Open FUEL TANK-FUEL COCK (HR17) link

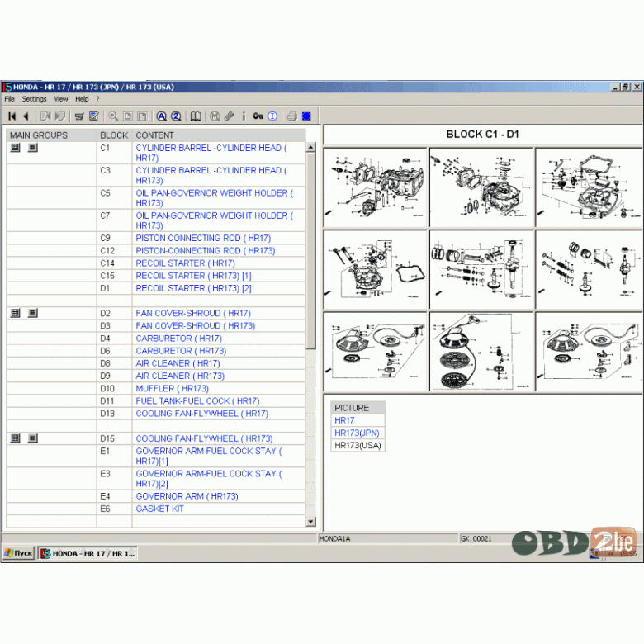[197, 401]
